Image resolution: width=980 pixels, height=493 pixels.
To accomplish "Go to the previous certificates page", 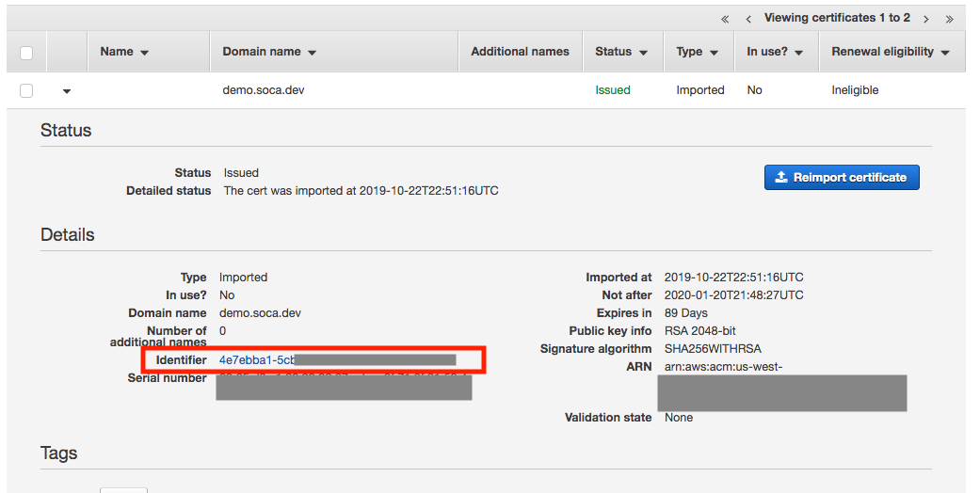I will (748, 19).
